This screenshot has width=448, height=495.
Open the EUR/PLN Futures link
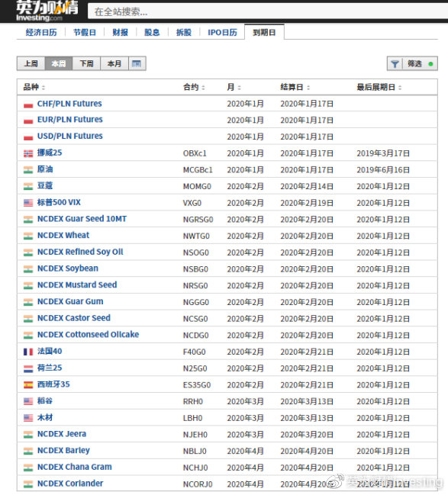click(x=69, y=120)
